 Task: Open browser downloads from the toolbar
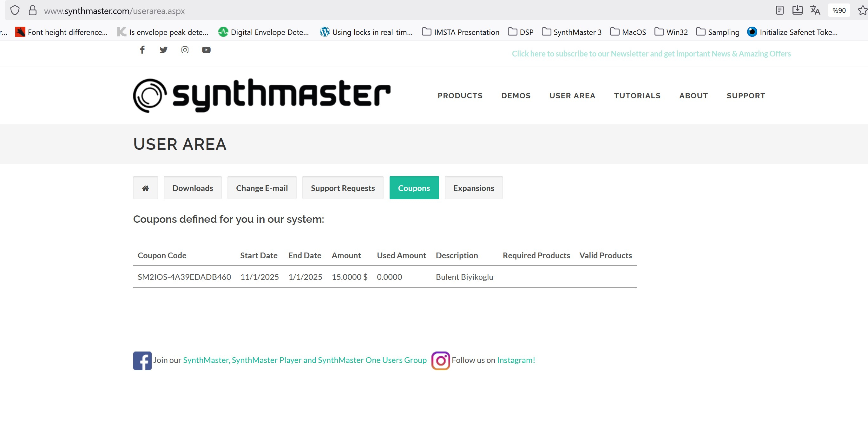[x=797, y=10]
